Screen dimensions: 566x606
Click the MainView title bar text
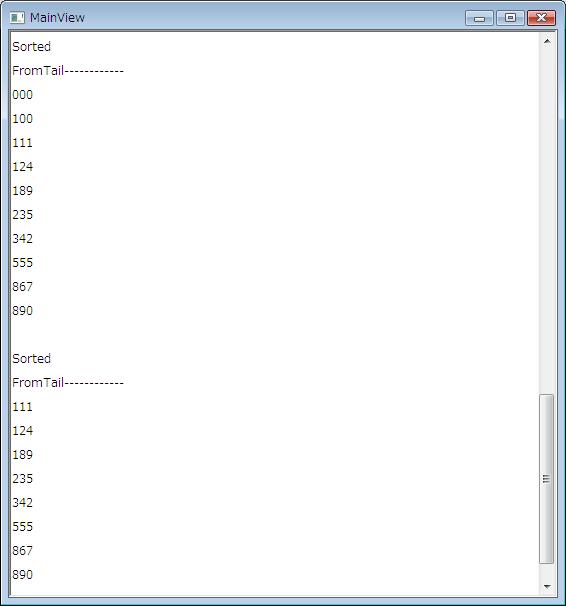(x=57, y=17)
